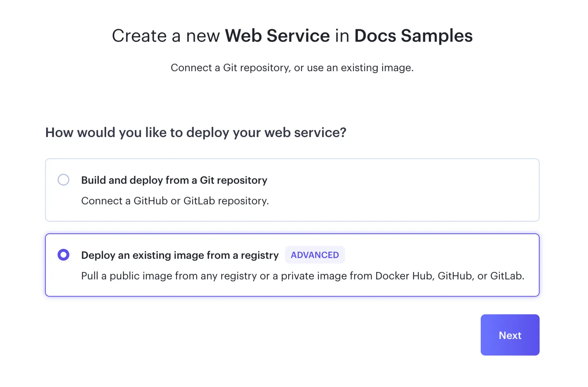Click the text 'Connect a GitHub or GitLab repository'
Image resolution: width=588 pixels, height=387 pixels.
[175, 201]
